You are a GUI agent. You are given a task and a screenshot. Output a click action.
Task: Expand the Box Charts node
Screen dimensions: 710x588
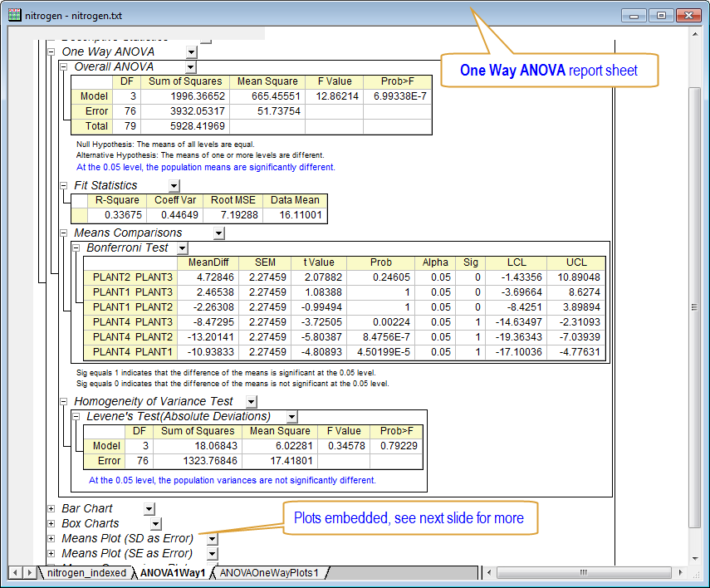click(x=51, y=523)
